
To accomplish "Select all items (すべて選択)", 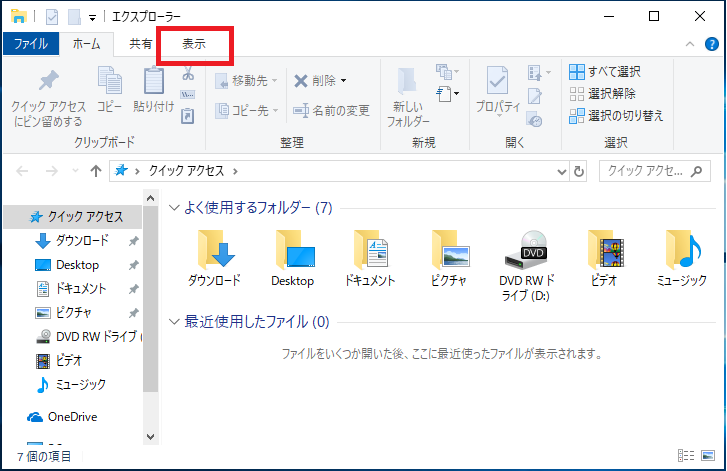I will [605, 72].
